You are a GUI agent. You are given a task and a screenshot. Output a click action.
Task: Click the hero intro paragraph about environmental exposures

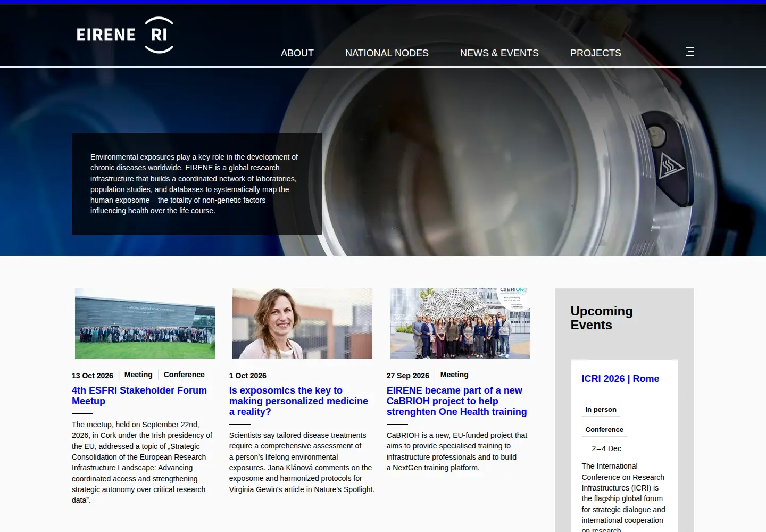point(194,184)
